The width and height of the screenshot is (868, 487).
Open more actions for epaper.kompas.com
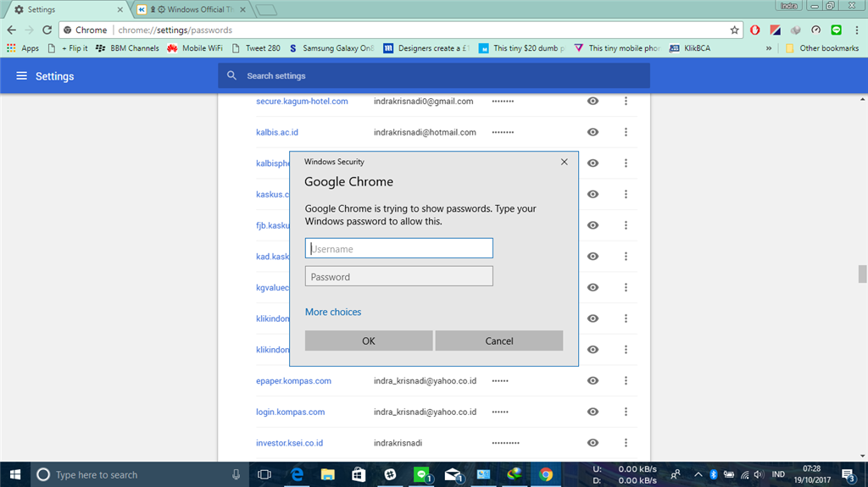[x=626, y=380]
